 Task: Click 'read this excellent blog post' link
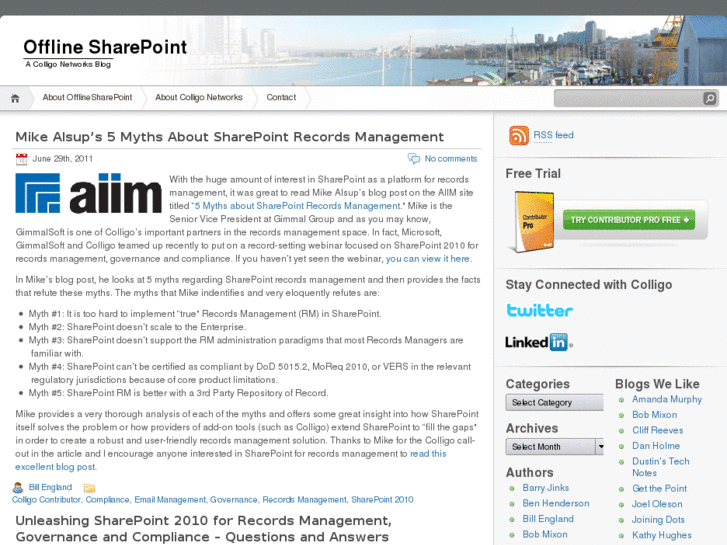[x=230, y=460]
